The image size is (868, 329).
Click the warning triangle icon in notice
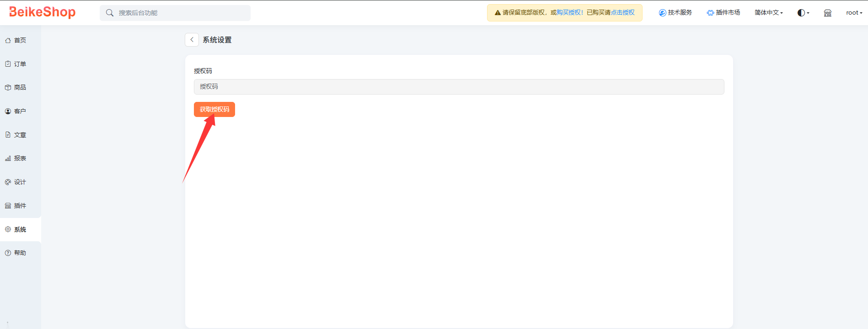click(498, 13)
